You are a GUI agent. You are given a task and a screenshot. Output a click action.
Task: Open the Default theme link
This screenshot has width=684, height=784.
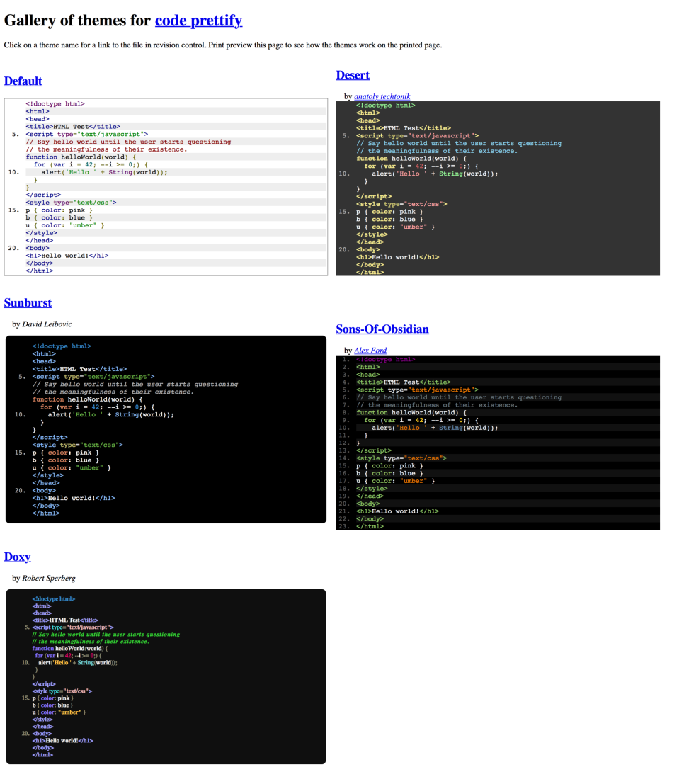(23, 81)
